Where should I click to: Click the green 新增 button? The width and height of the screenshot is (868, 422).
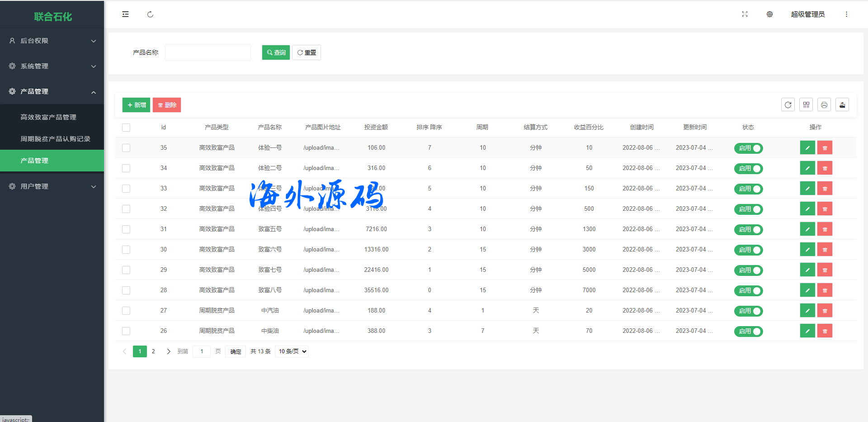tap(136, 105)
